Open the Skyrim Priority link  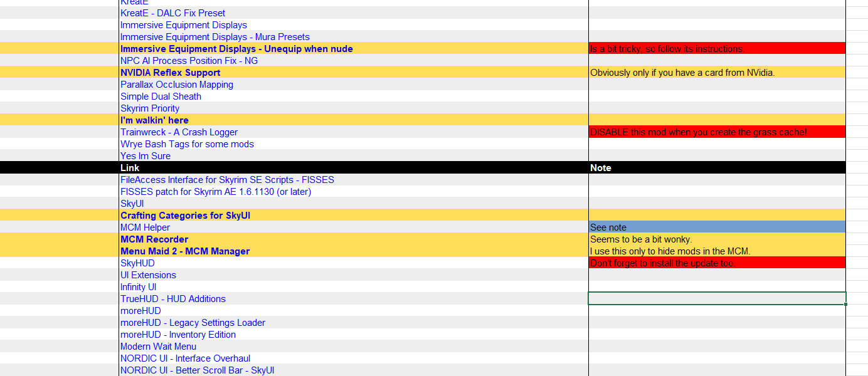[150, 108]
